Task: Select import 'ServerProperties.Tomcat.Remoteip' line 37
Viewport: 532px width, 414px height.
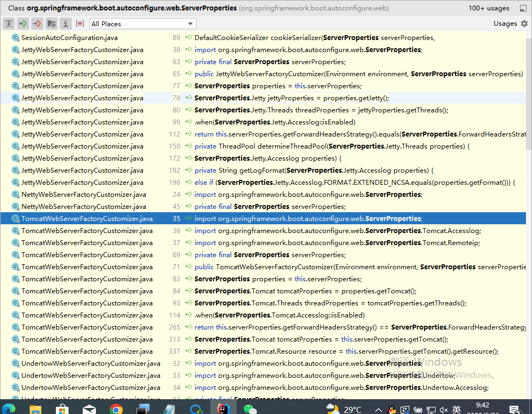Action: 337,243
